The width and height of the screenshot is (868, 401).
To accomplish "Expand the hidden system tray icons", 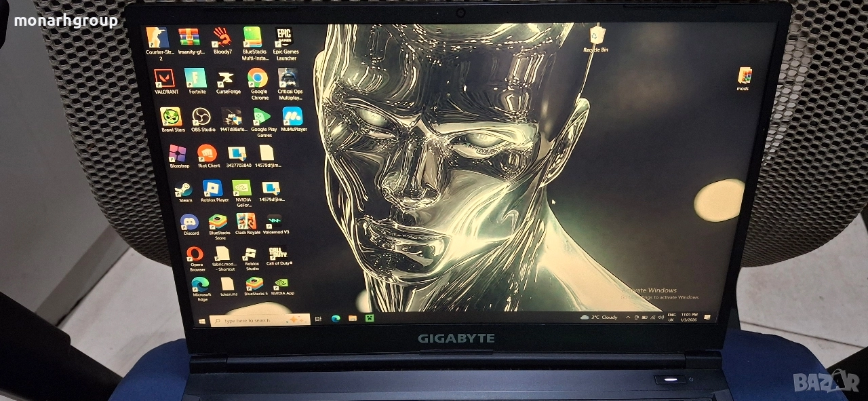I will [627, 317].
